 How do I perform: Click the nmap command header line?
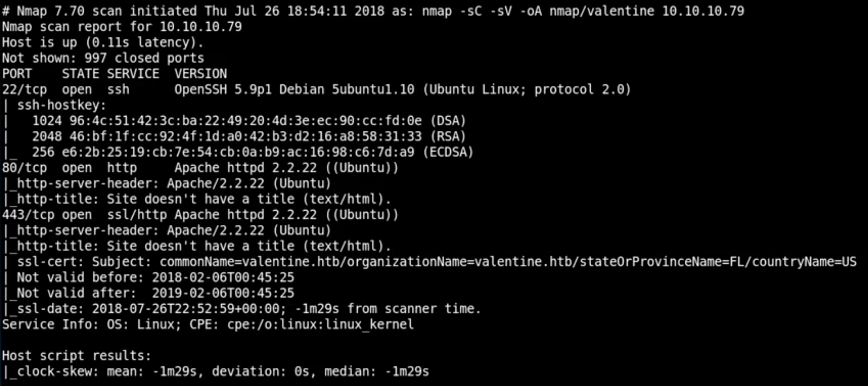coord(373,10)
